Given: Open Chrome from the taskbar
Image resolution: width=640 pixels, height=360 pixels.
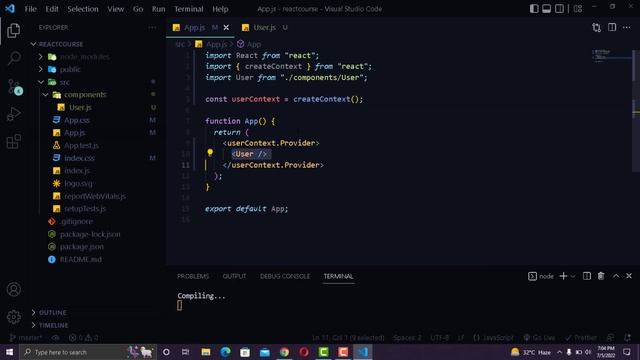Looking at the screenshot, I should pos(284,352).
